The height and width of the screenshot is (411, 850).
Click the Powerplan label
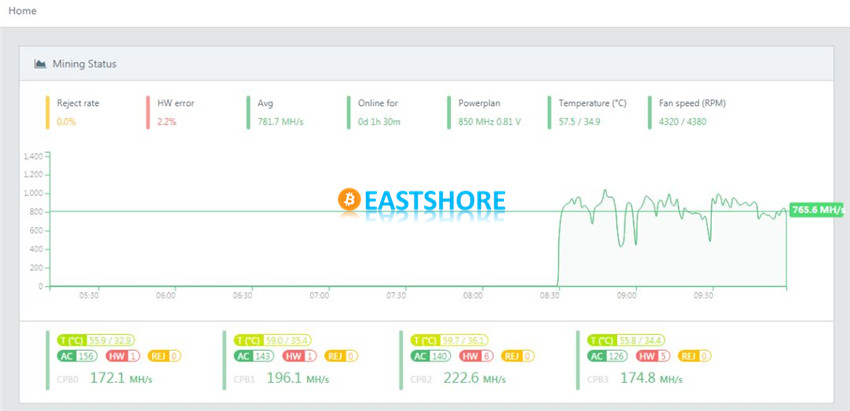[x=479, y=103]
